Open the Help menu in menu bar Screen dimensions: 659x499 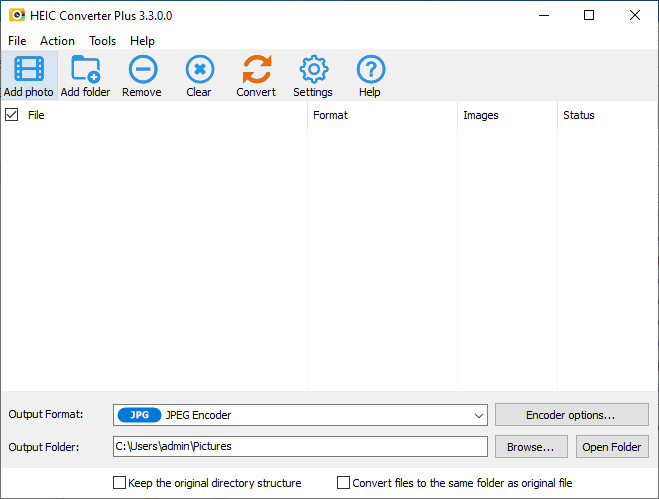click(x=142, y=41)
